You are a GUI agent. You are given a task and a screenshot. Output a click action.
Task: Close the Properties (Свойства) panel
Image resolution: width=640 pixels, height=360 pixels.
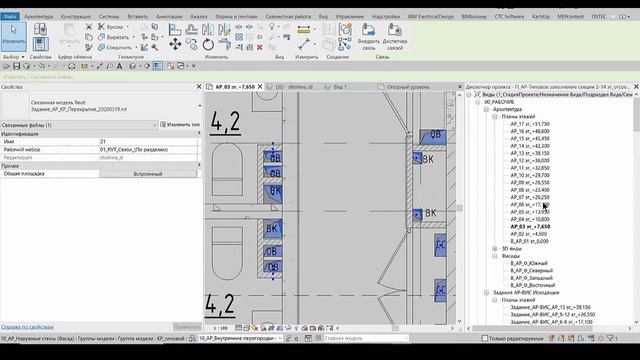pyautogui.click(x=199, y=87)
